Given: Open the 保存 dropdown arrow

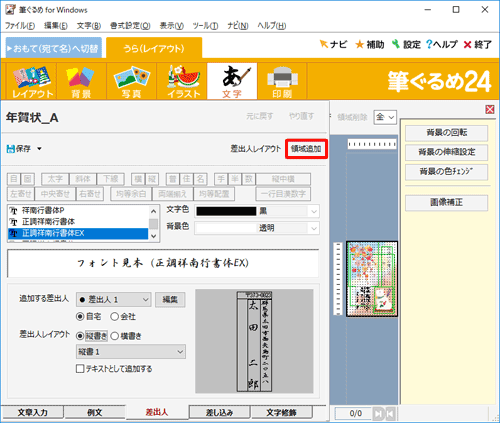Looking at the screenshot, I should [39, 149].
